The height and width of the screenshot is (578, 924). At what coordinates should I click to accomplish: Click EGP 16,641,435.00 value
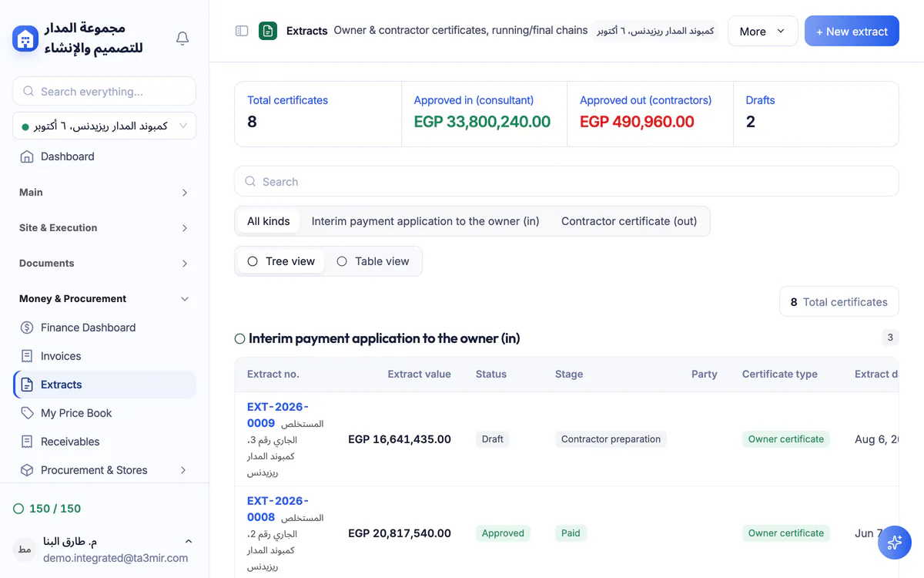coord(400,439)
